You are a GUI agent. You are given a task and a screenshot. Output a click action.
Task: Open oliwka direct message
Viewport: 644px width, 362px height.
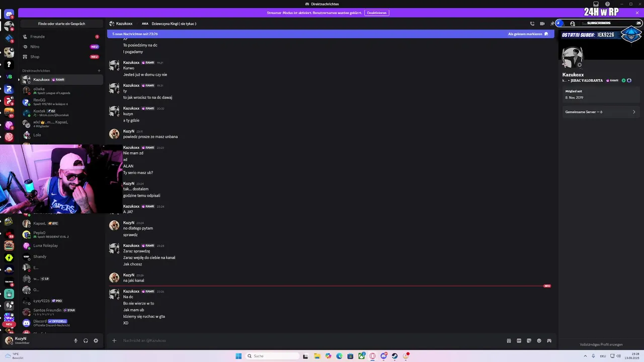61,90
